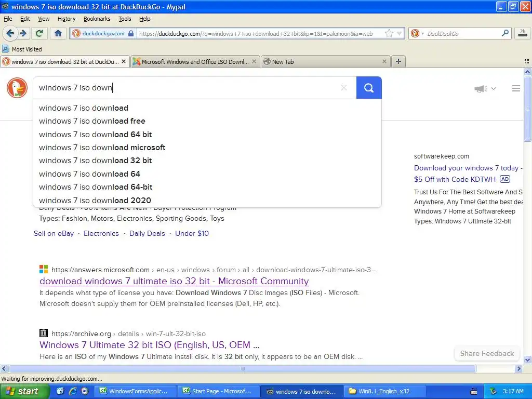Open 'Windows 7 Ultimate 32 bit ISO' archive.org result

tap(149, 345)
